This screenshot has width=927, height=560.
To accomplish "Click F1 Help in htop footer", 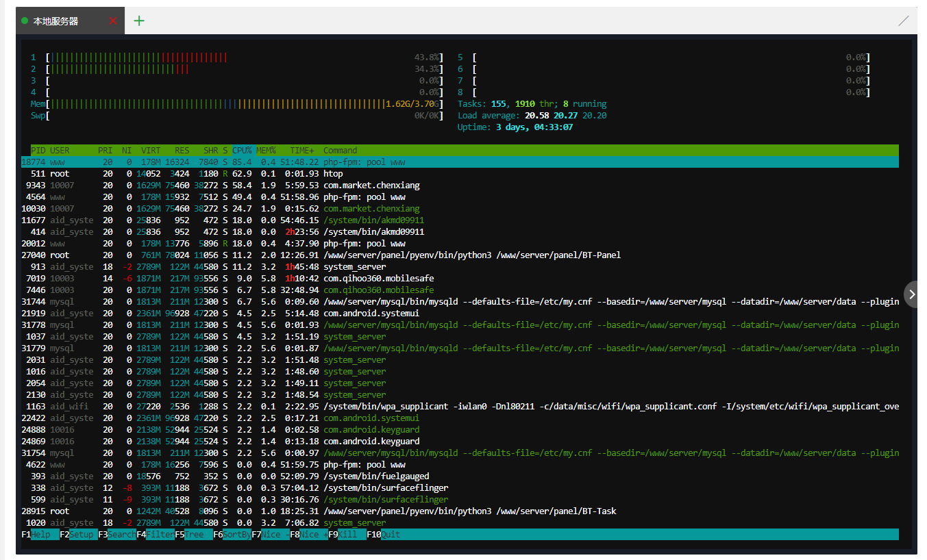I will tap(40, 534).
